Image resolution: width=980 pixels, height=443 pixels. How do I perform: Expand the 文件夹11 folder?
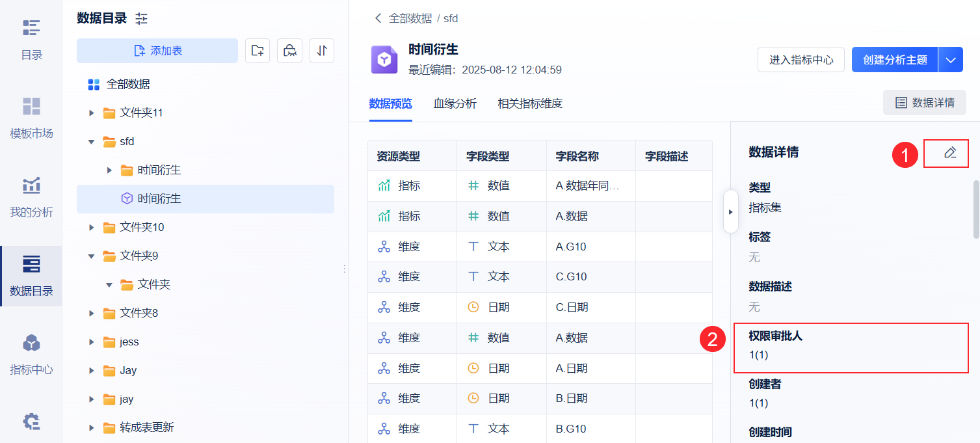(92, 113)
